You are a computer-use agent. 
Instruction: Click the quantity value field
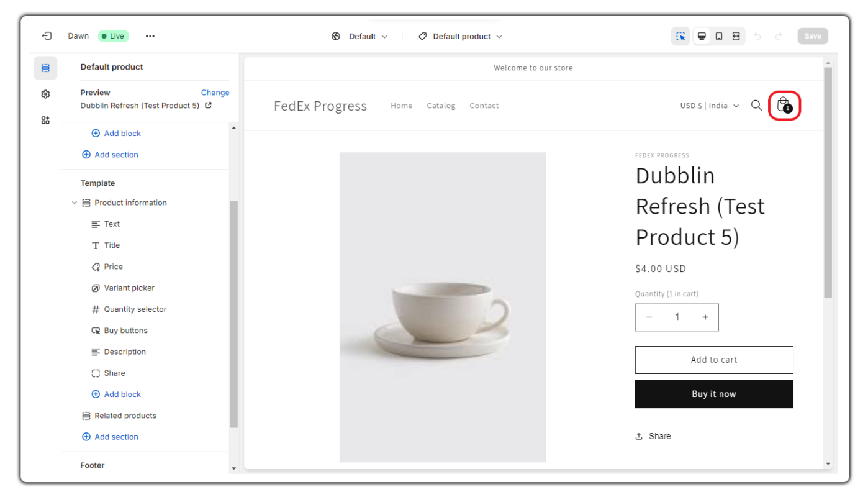click(677, 317)
